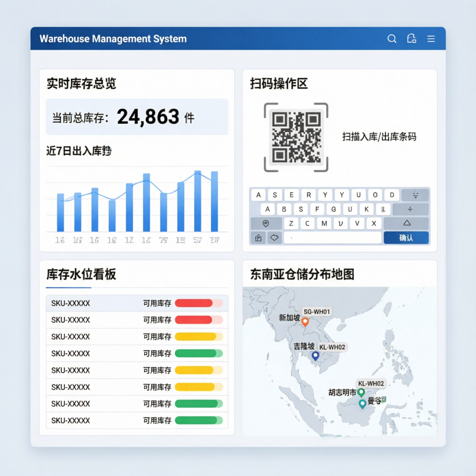Click the SG-WH01 warehouse label
This screenshot has height=476, width=476.
tap(317, 312)
